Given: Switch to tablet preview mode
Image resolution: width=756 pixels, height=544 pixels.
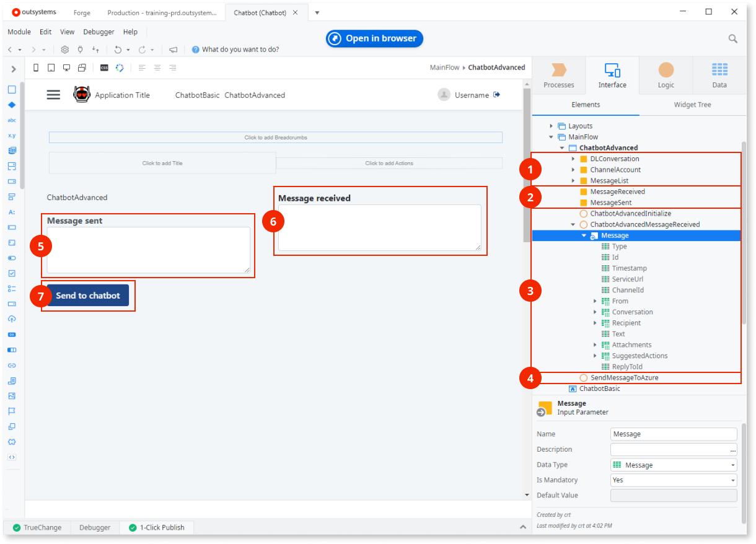Looking at the screenshot, I should (51, 68).
